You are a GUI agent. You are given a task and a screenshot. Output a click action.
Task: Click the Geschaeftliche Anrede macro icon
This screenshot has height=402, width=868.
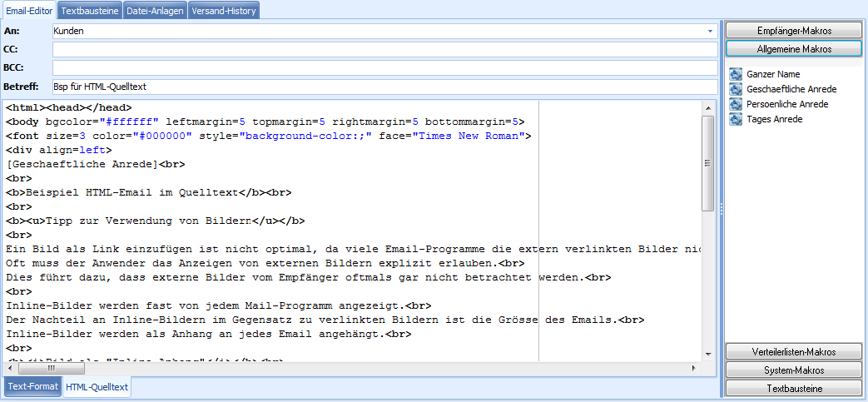(736, 88)
